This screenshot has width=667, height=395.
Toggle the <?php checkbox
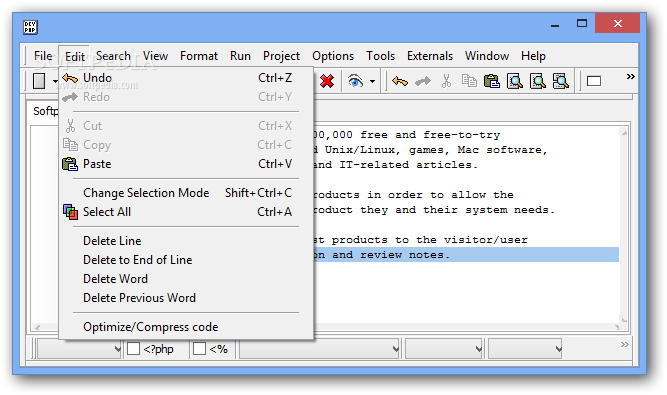click(134, 349)
